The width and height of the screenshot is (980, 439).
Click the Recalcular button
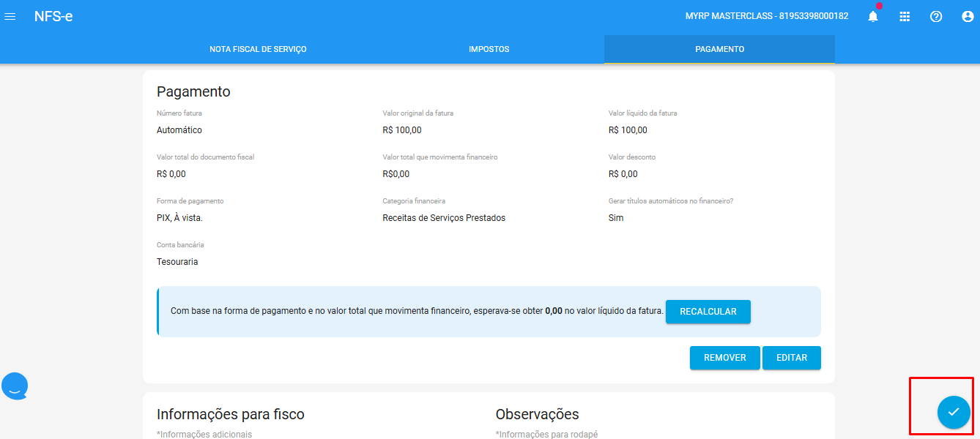(708, 312)
